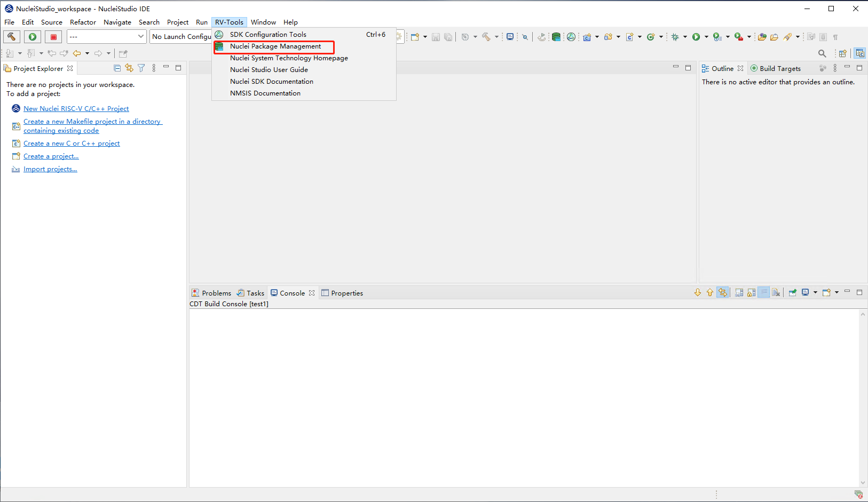Toggle Word Wrap in the Console toolbar
Image resolution: width=868 pixels, height=502 pixels.
point(764,292)
